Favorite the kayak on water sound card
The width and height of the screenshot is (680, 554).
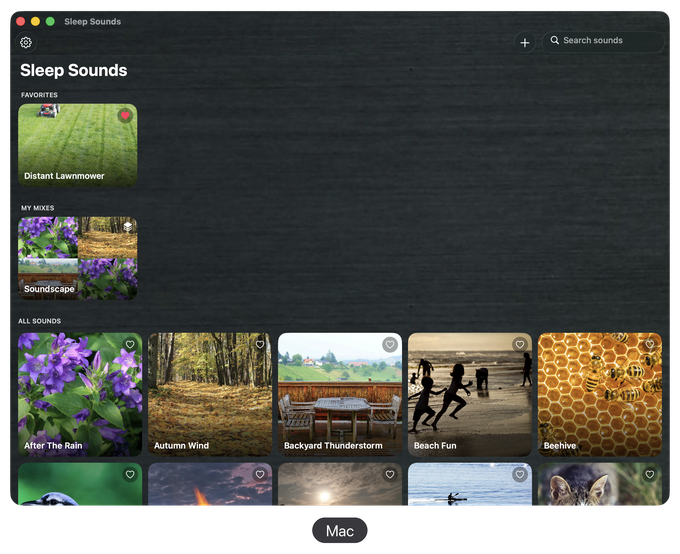click(x=520, y=474)
